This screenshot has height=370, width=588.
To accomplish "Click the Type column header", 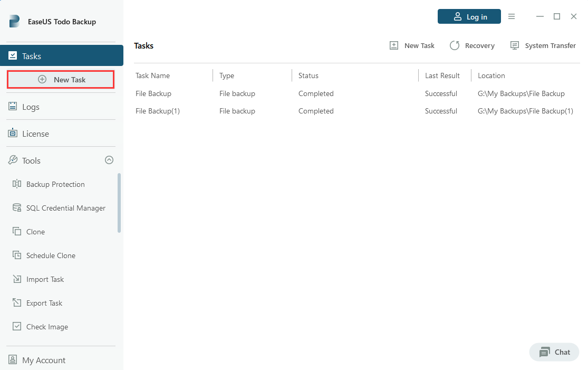I will pyautogui.click(x=227, y=75).
